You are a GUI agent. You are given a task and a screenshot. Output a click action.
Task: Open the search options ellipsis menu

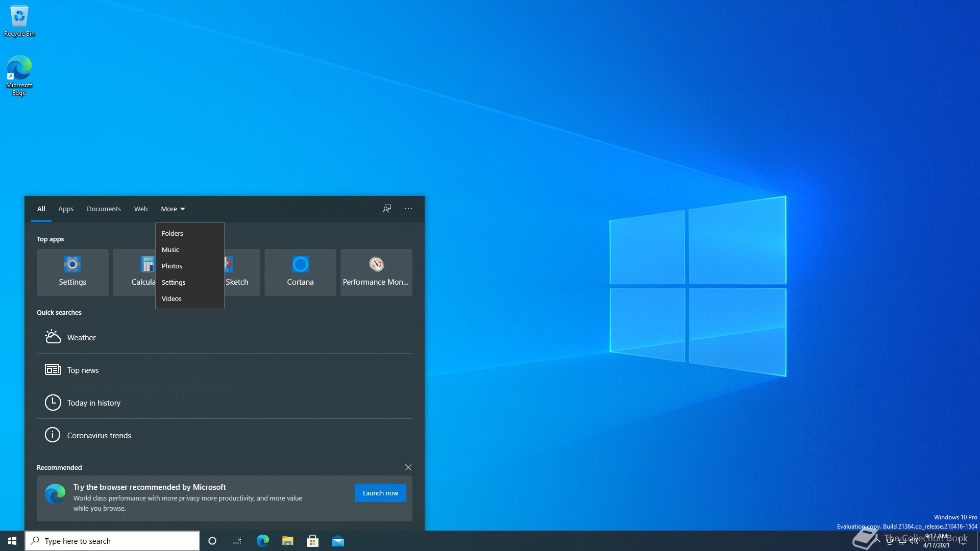click(408, 209)
